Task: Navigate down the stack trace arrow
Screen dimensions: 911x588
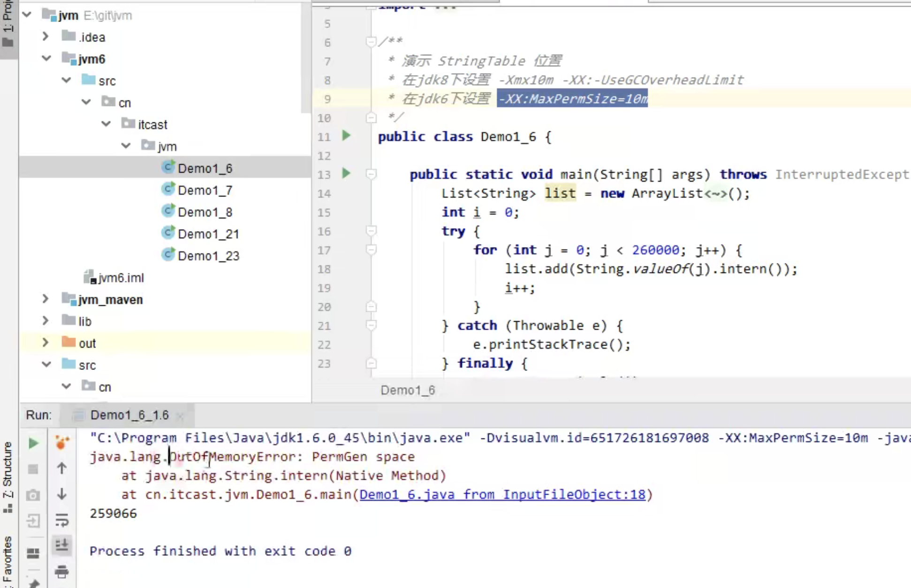Action: click(61, 494)
